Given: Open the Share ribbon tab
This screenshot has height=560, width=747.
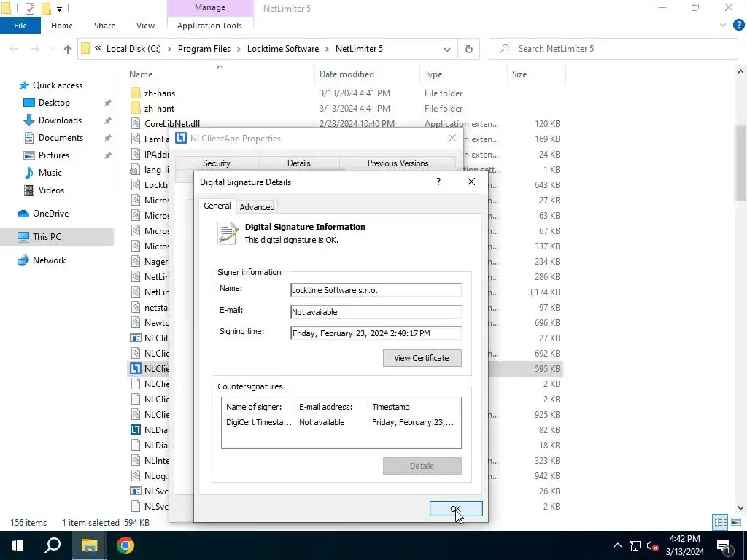Looking at the screenshot, I should click(x=104, y=26).
